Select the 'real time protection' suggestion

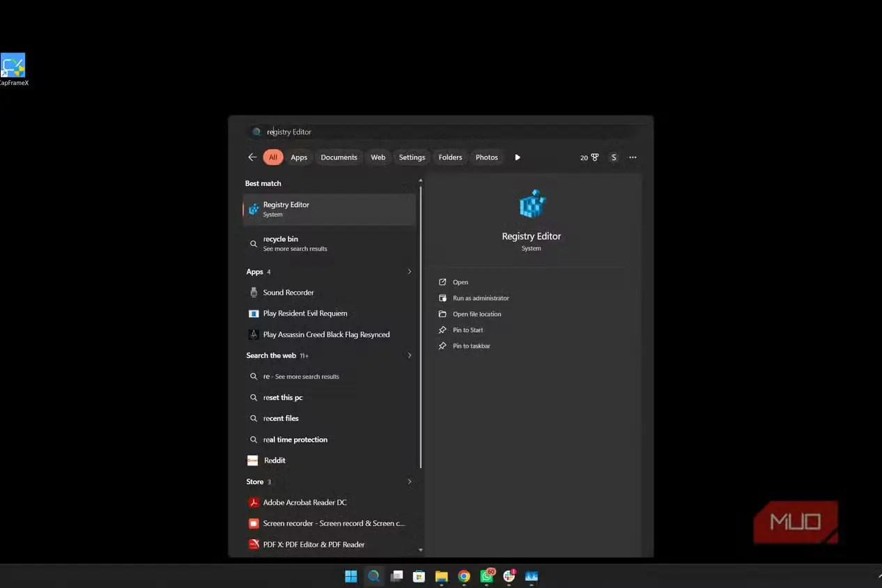pos(330,440)
